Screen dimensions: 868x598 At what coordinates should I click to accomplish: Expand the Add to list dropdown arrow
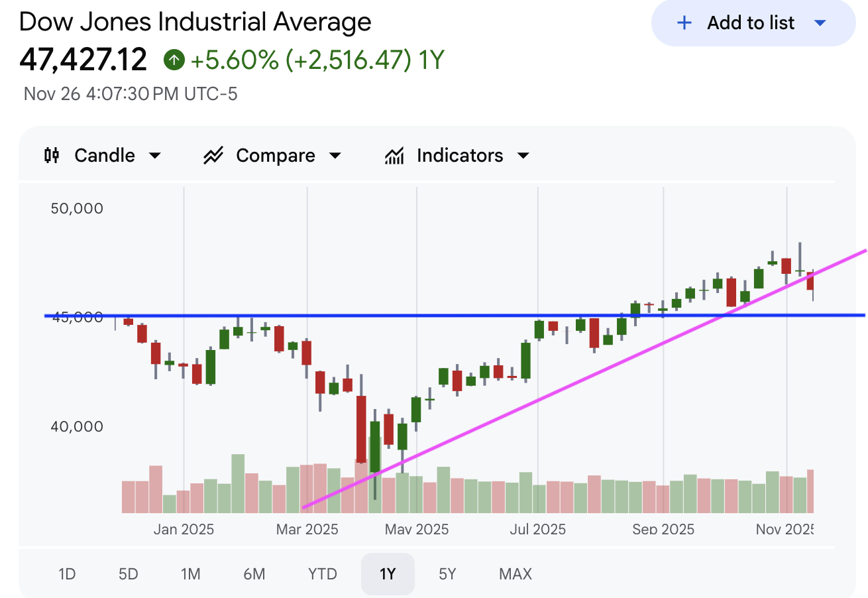820,23
